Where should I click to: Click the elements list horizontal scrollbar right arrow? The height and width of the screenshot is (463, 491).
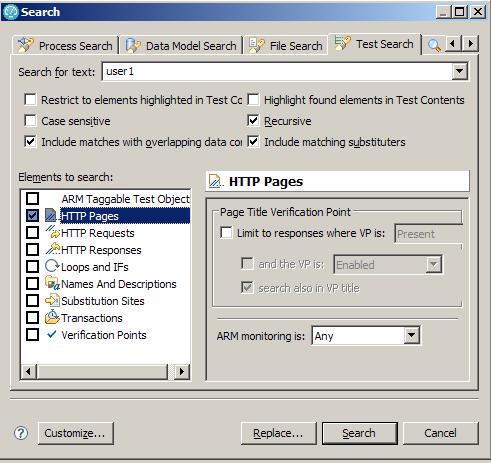182,371
